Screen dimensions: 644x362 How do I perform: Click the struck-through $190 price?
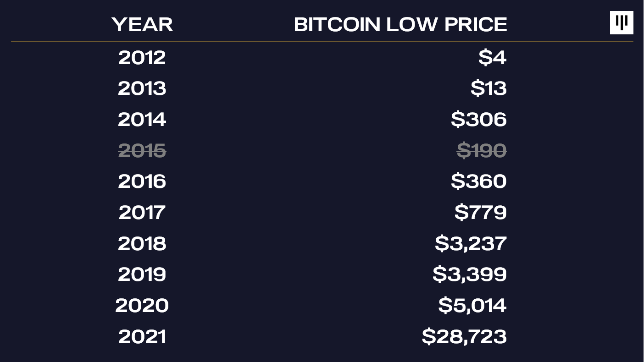click(x=482, y=150)
